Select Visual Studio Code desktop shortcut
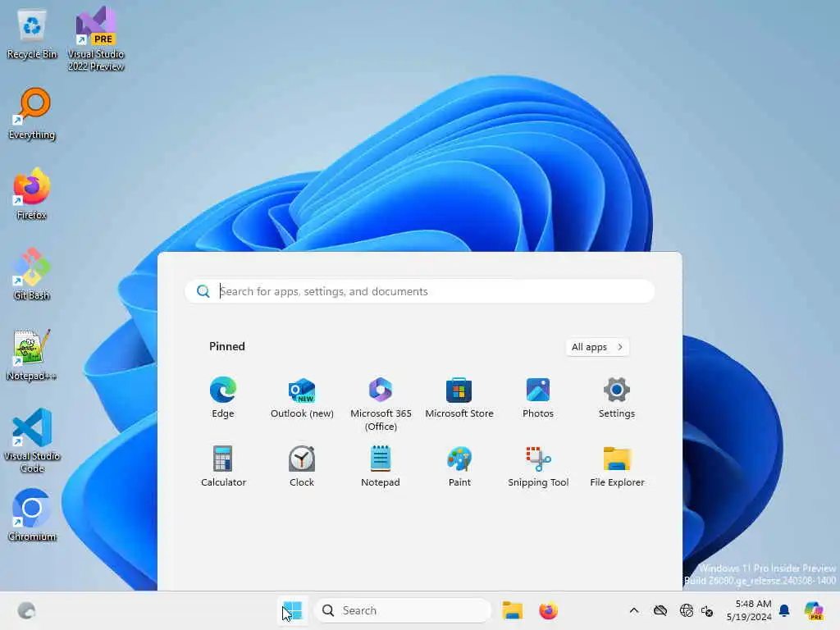840x630 pixels. tap(32, 441)
